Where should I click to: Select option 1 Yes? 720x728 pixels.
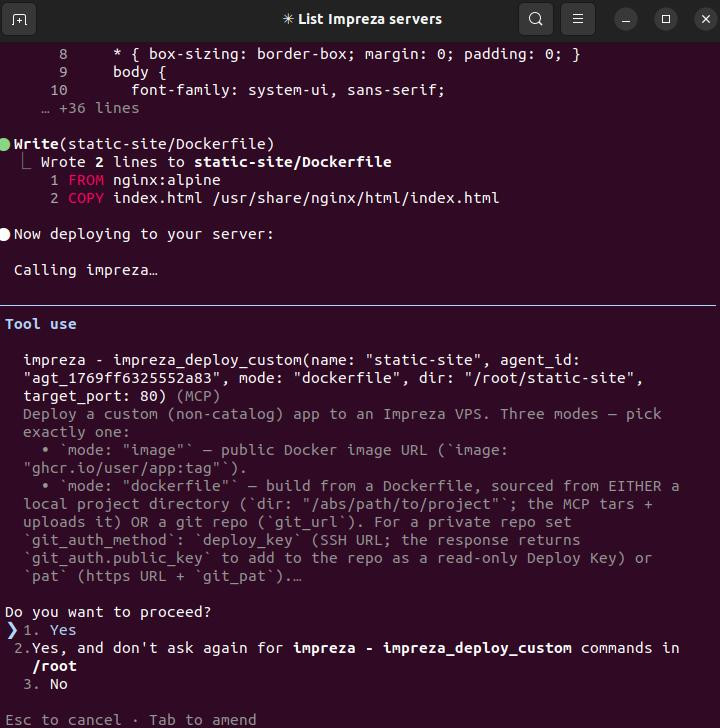click(50, 630)
